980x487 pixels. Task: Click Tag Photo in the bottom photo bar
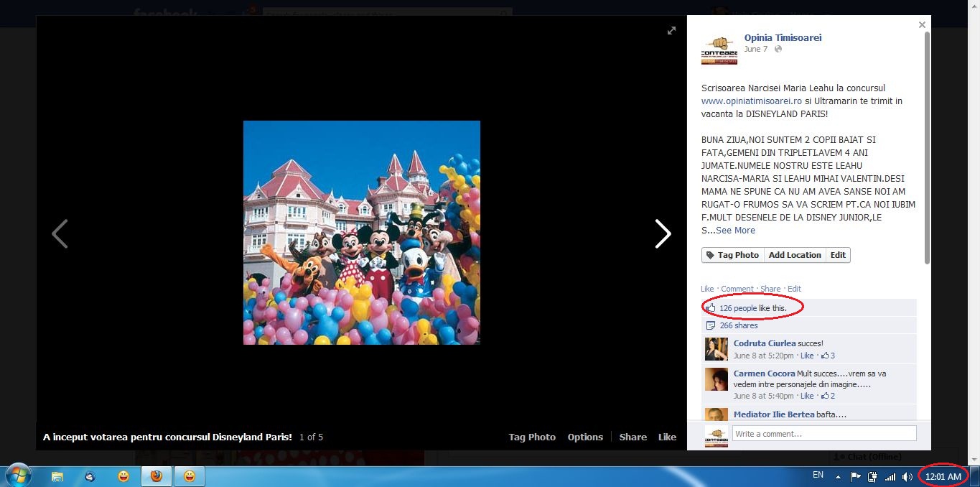click(x=532, y=437)
